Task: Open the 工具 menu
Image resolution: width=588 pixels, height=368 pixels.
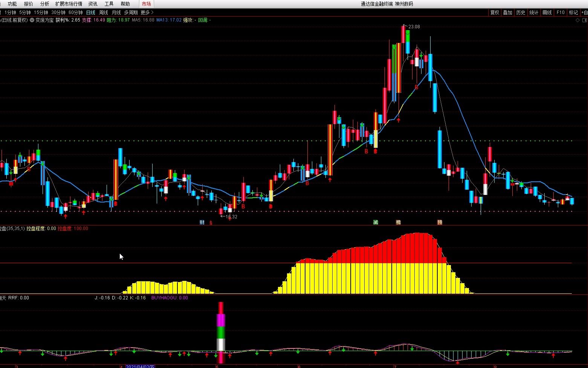Action: [x=109, y=4]
